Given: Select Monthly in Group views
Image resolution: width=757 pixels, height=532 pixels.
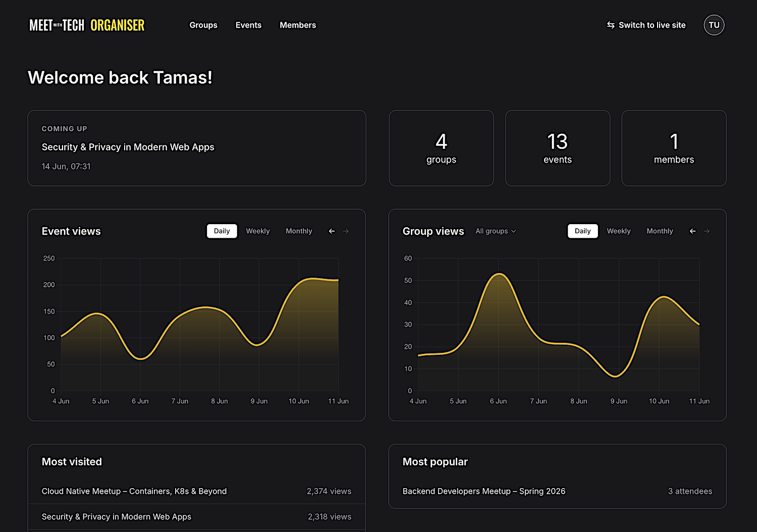Looking at the screenshot, I should click(660, 231).
